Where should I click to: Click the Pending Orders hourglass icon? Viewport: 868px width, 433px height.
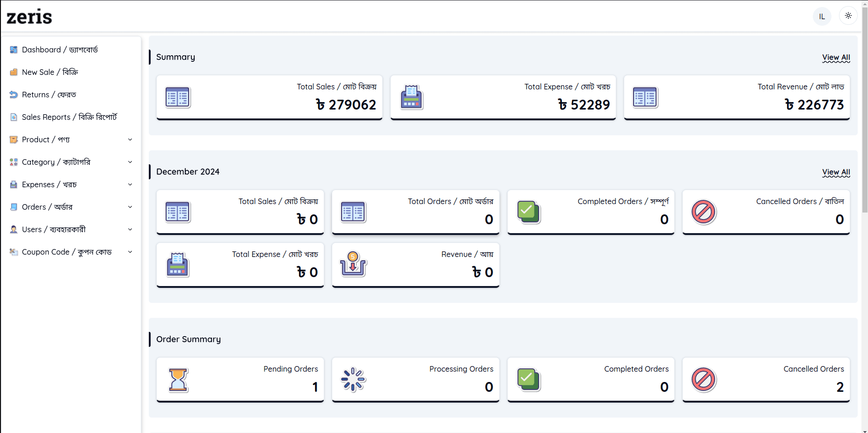click(178, 380)
